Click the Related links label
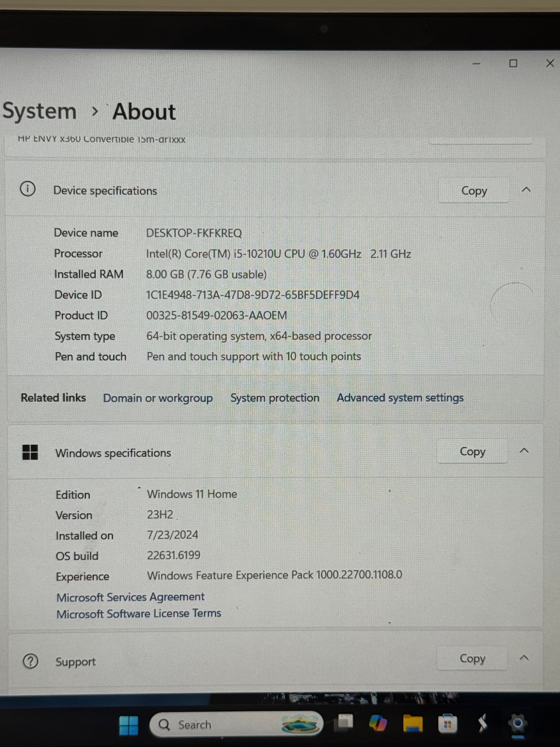The height and width of the screenshot is (747, 560). pyautogui.click(x=53, y=398)
